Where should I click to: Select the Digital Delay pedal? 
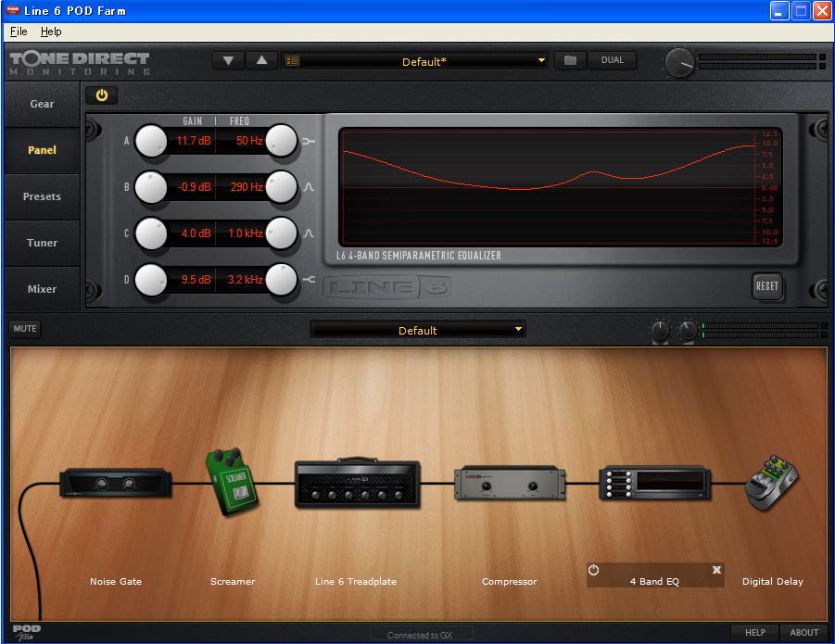772,483
